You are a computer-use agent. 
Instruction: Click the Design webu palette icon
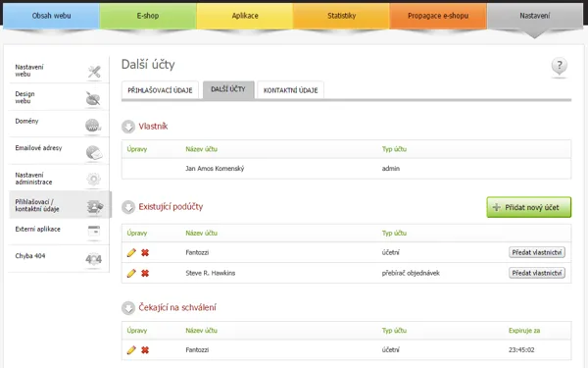coord(93,98)
